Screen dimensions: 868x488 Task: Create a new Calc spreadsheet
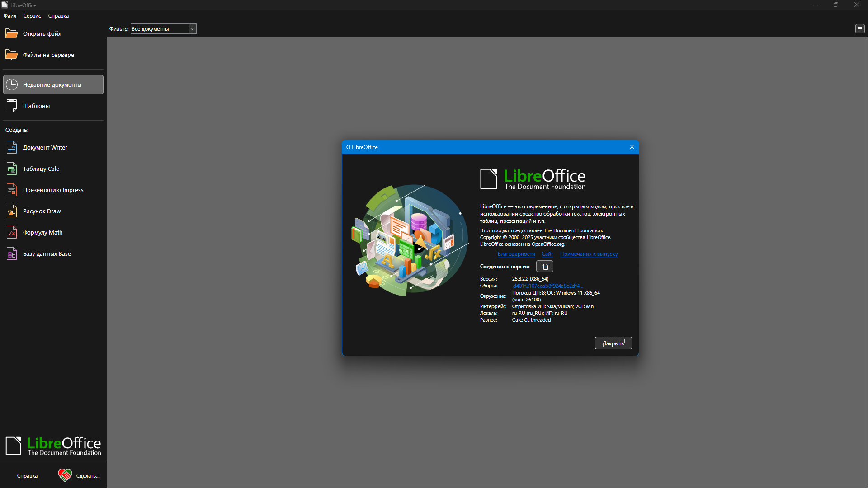[41, 169]
